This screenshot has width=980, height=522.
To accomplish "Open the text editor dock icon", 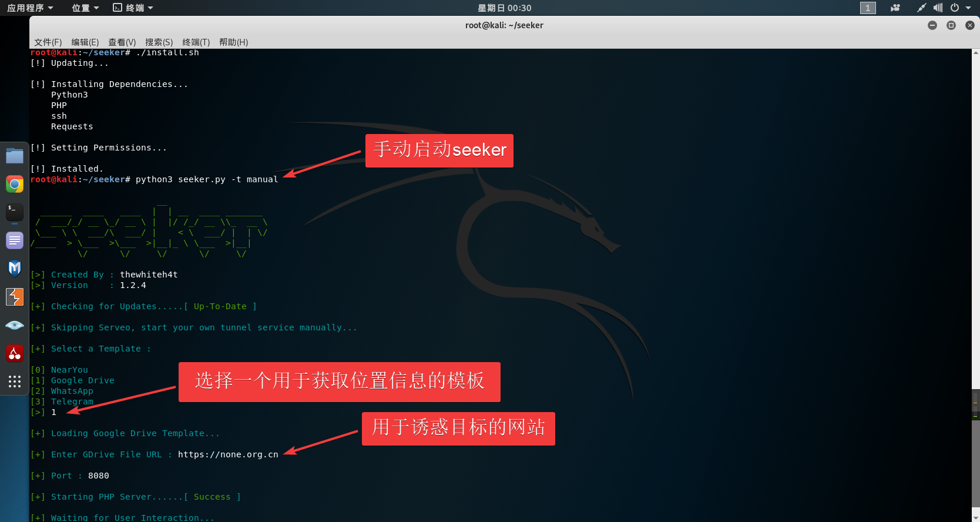I will coord(15,240).
